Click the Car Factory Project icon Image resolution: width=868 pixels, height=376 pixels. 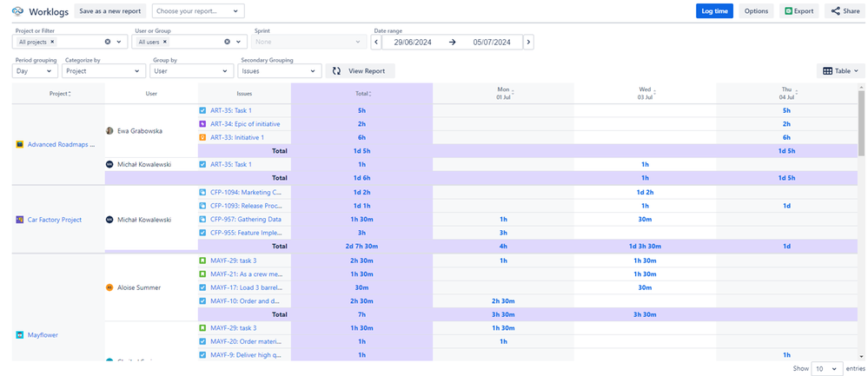pyautogui.click(x=20, y=220)
